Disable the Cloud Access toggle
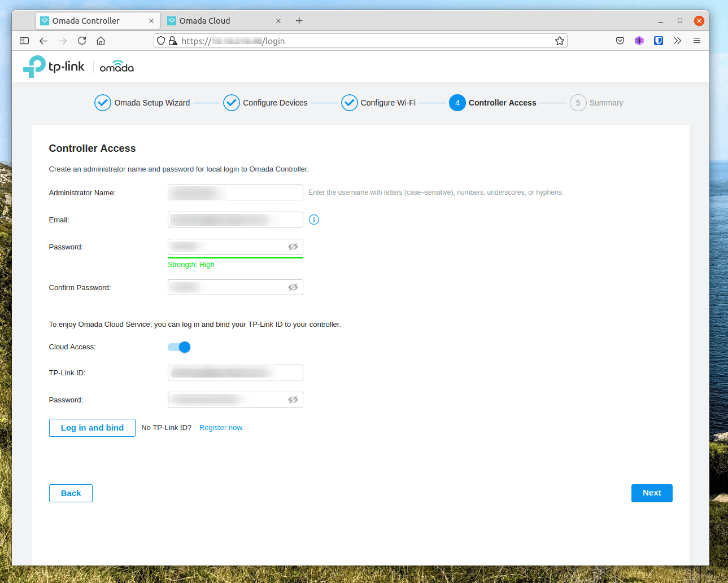This screenshot has height=583, width=728. click(179, 347)
